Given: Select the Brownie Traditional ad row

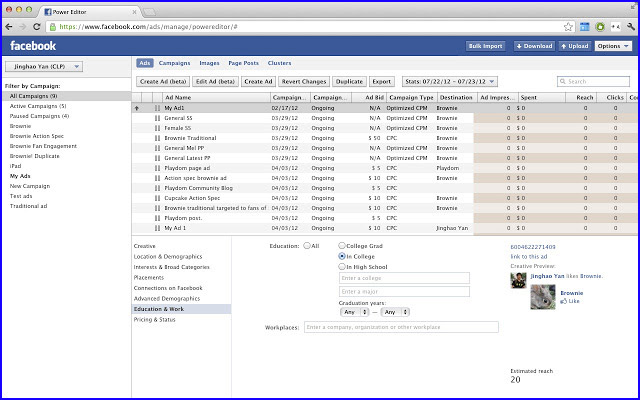Looking at the screenshot, I should (x=384, y=138).
